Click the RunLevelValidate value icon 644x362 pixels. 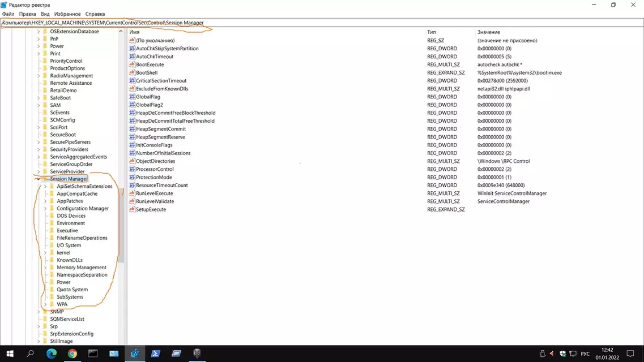(x=132, y=201)
